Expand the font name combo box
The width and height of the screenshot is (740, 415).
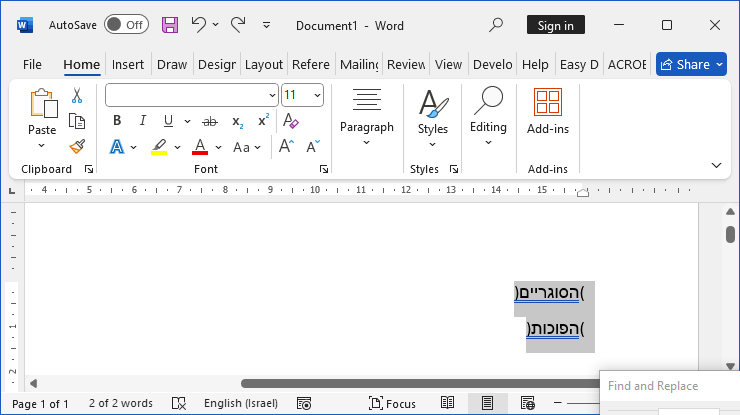(272, 95)
